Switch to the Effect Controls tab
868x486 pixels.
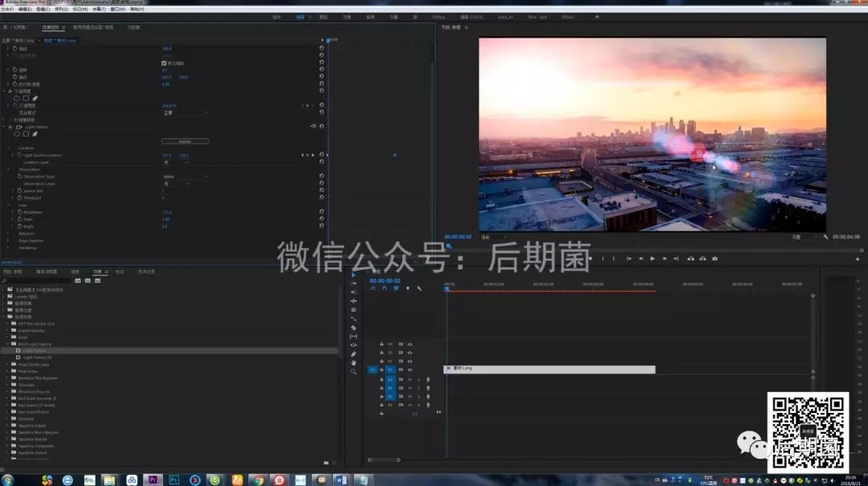(51, 27)
